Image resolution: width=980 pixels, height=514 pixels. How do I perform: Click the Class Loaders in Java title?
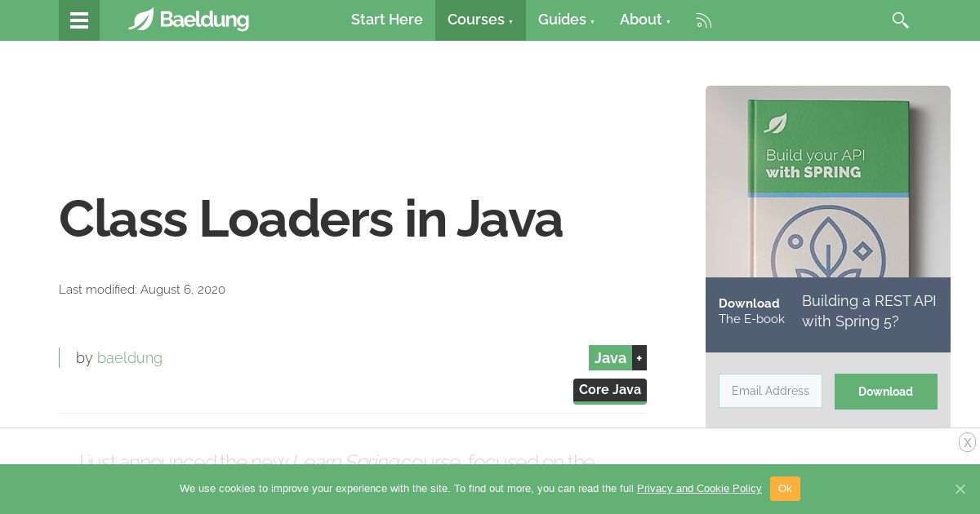tap(310, 219)
